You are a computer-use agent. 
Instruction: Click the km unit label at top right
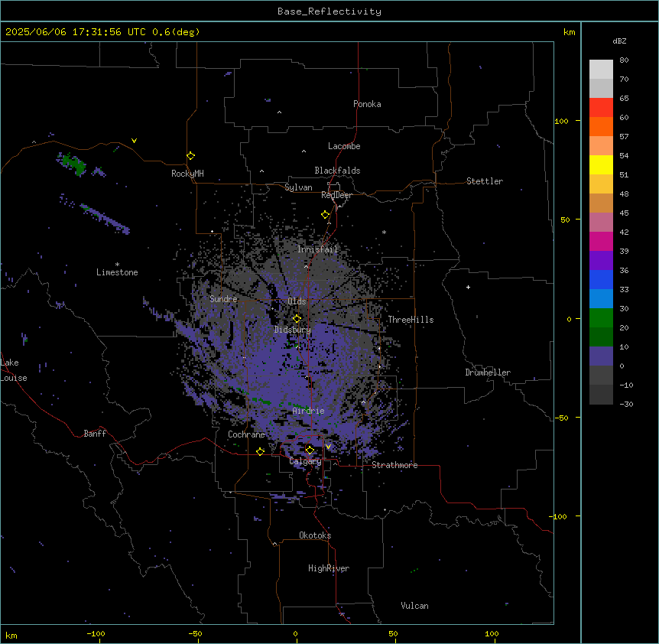pos(569,32)
